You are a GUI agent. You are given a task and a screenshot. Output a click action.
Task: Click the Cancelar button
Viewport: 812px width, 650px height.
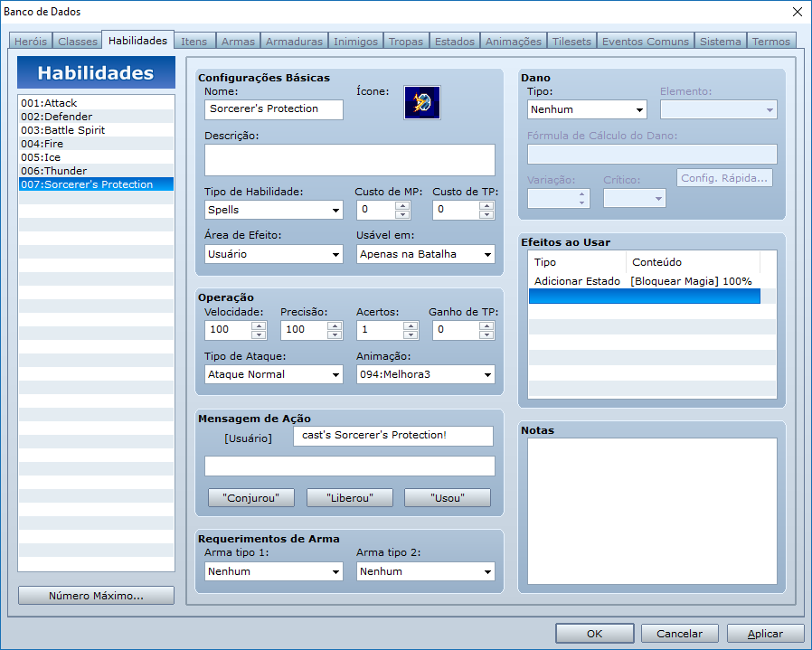(x=679, y=634)
